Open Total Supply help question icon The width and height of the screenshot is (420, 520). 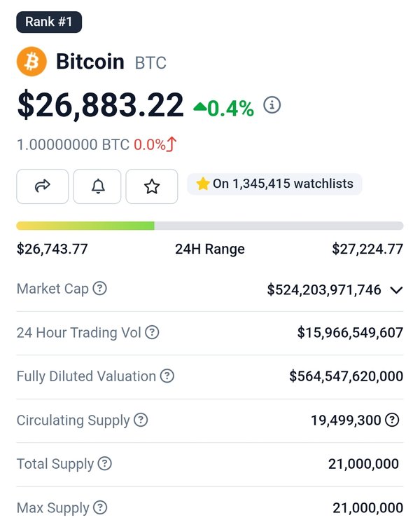pos(105,464)
